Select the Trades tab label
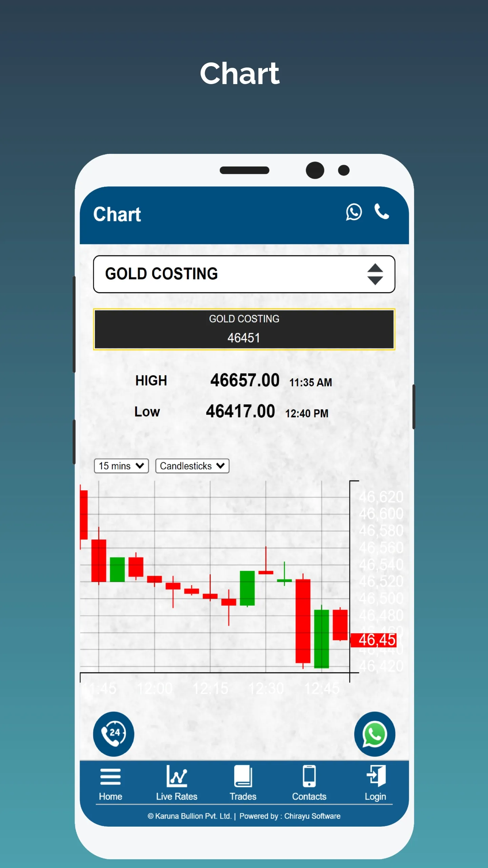 coord(243,796)
